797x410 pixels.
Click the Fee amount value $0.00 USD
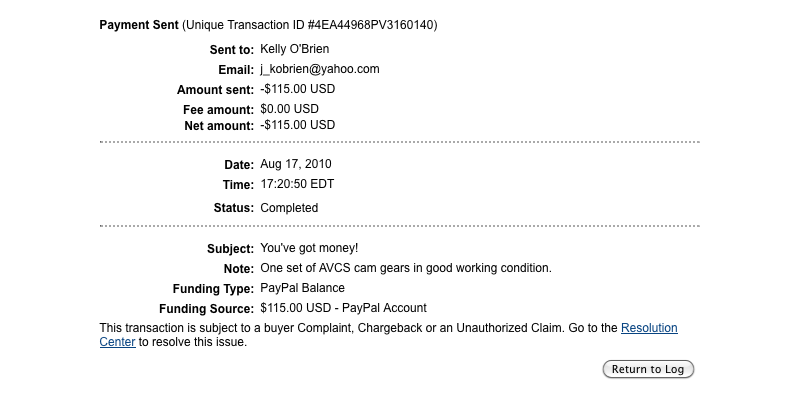(x=289, y=108)
